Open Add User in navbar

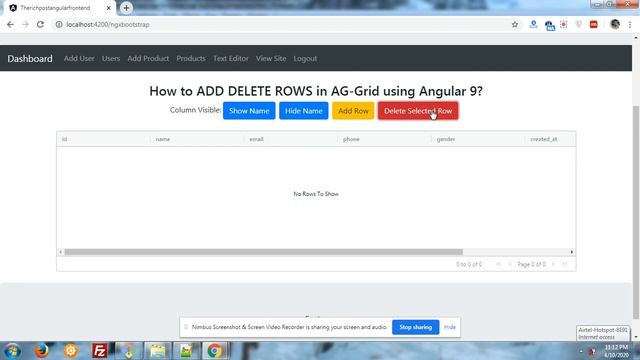click(79, 58)
